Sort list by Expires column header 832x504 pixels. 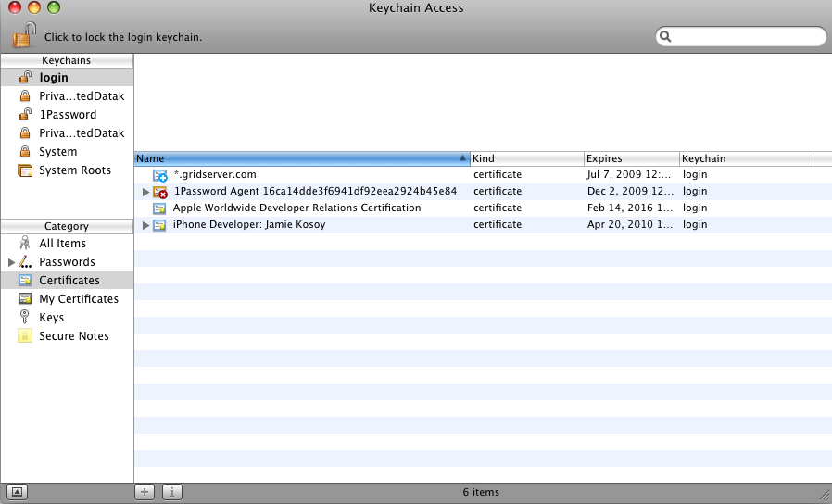630,158
